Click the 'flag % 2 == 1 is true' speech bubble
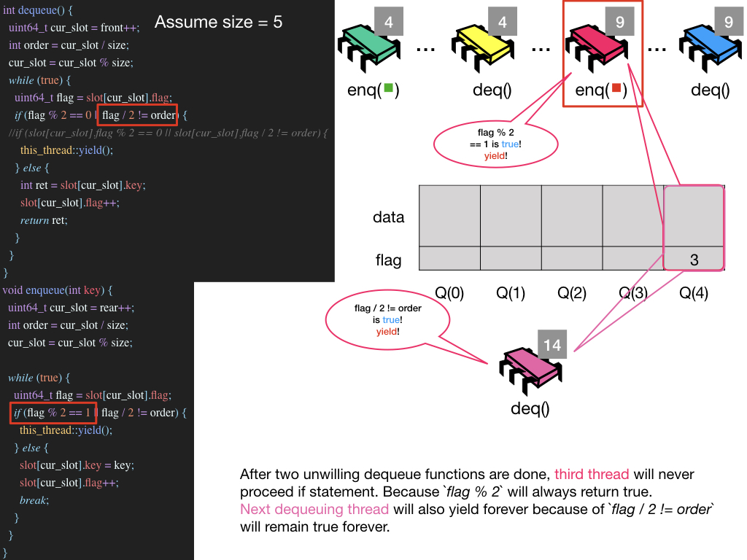 pyautogui.click(x=495, y=144)
